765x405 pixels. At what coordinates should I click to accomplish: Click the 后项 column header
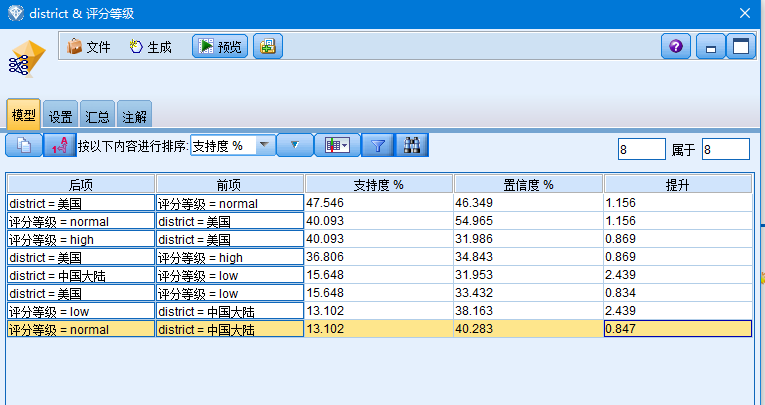click(x=81, y=184)
